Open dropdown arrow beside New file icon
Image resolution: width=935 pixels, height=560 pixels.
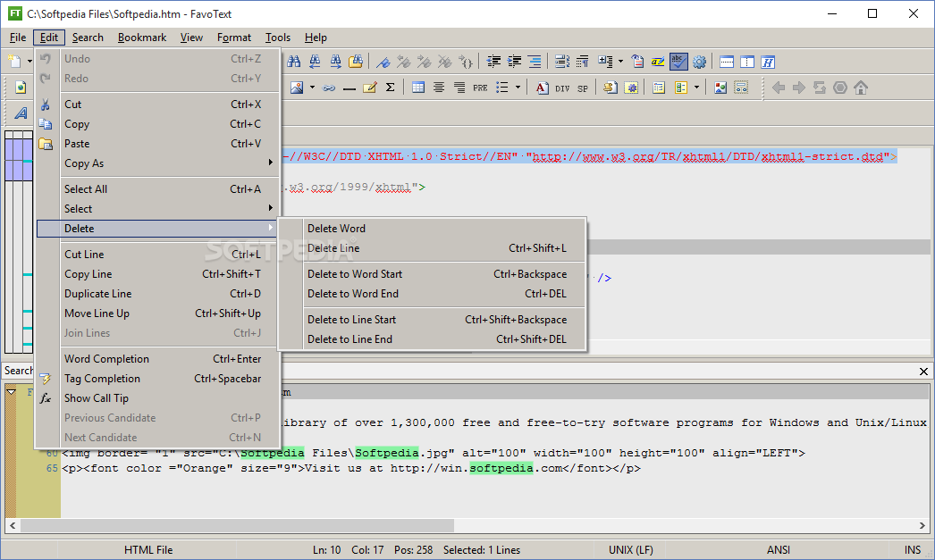click(x=29, y=62)
